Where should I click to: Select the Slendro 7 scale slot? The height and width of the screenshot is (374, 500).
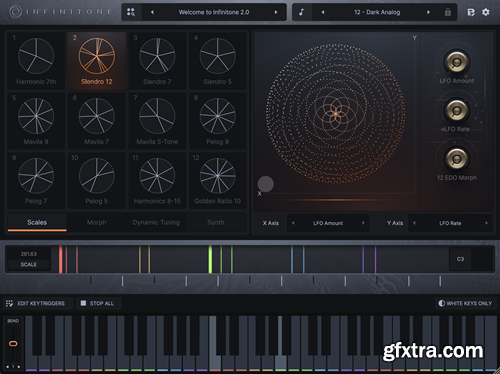[x=157, y=61]
